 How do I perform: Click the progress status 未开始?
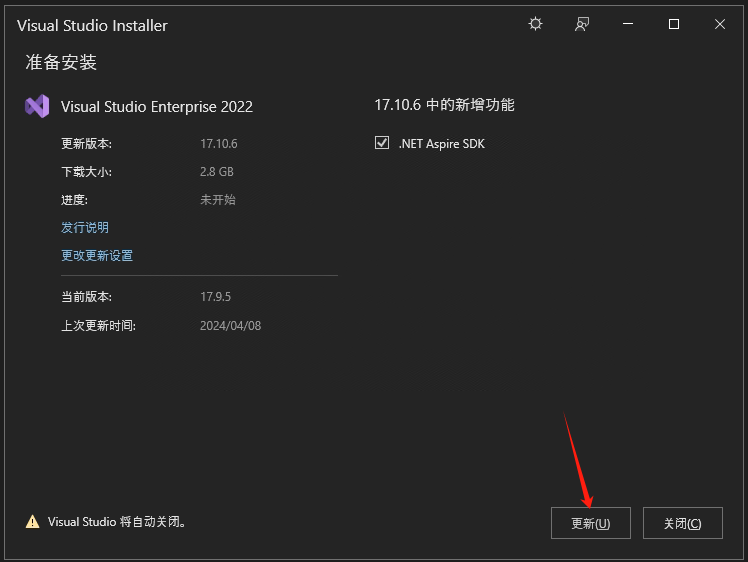(x=218, y=199)
